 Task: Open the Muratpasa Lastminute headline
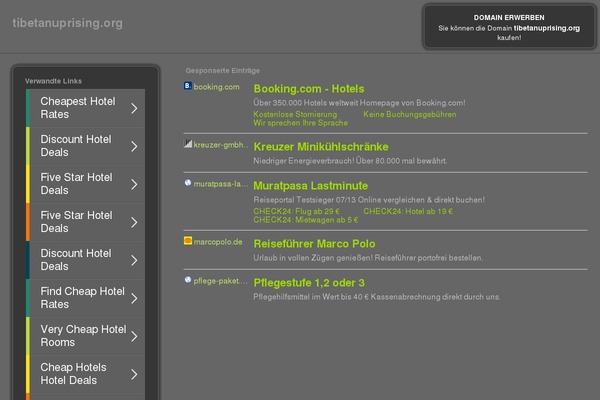310,186
